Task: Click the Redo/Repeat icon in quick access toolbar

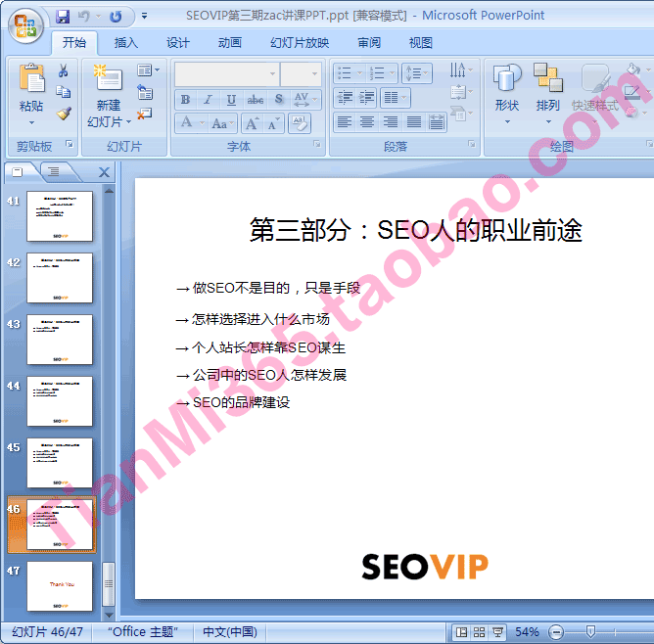Action: (x=116, y=17)
